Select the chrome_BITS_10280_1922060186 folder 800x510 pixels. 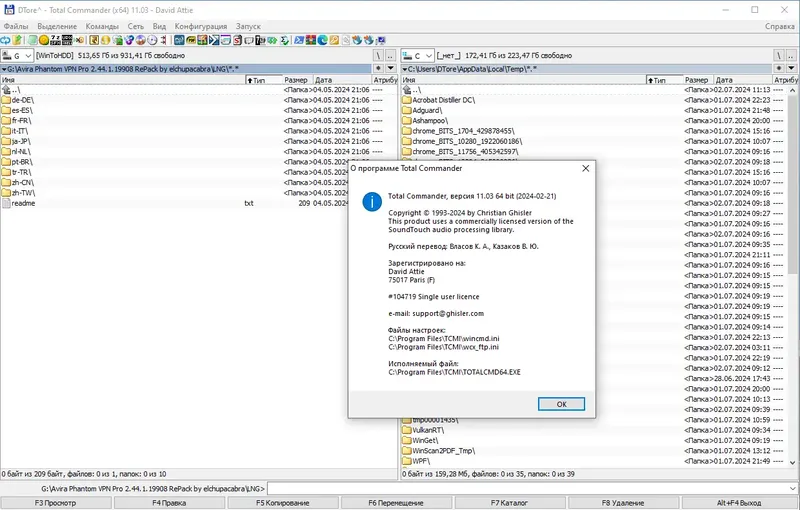pos(594,141)
